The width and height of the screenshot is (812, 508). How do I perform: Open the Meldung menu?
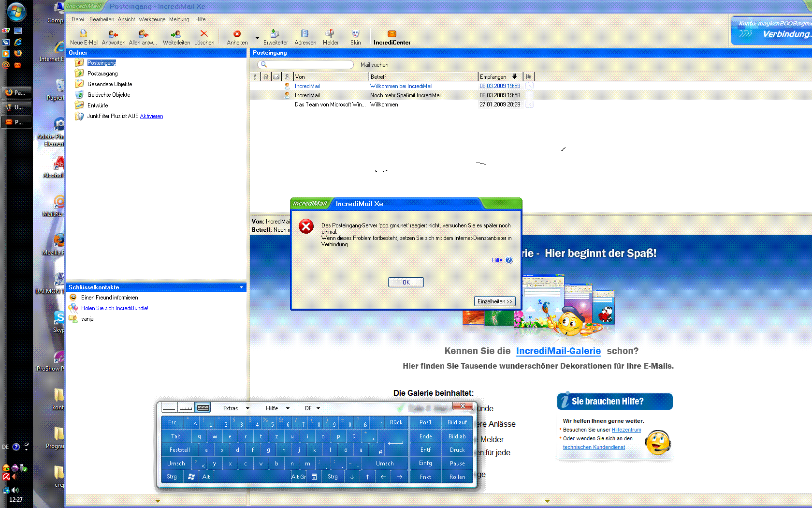click(x=179, y=19)
